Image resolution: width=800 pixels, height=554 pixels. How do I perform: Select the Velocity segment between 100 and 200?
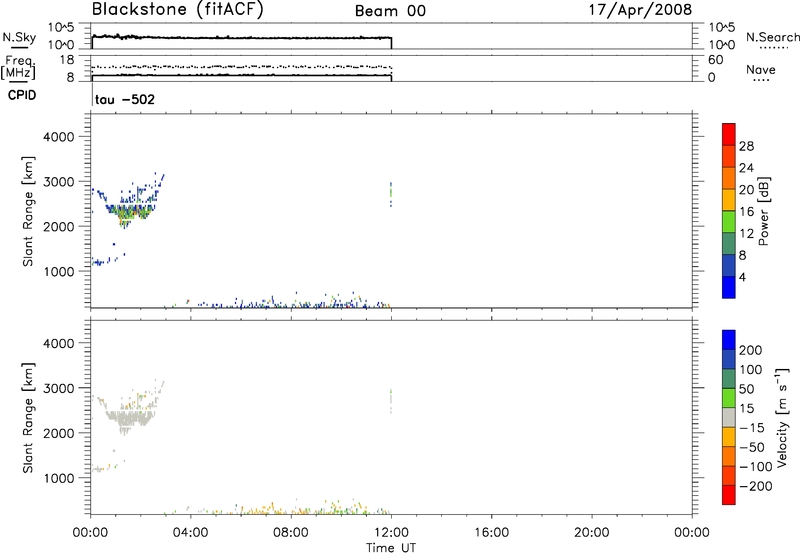coord(729,359)
